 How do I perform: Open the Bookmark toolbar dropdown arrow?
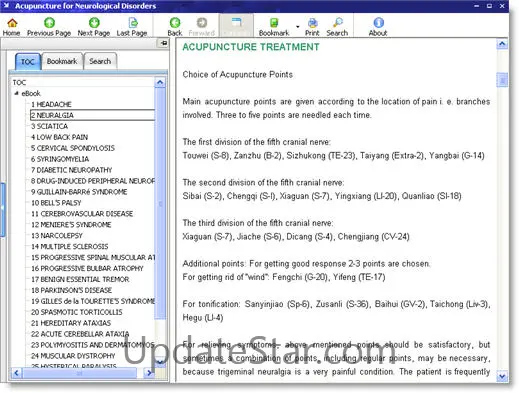(297, 27)
